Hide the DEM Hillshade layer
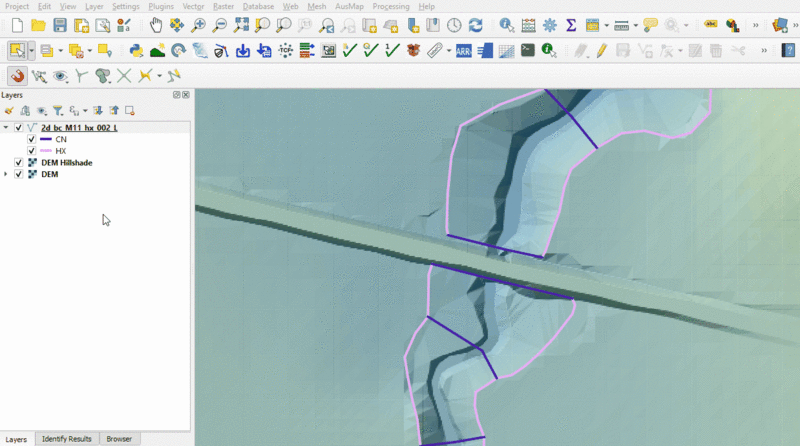The width and height of the screenshot is (800, 446). 18,162
